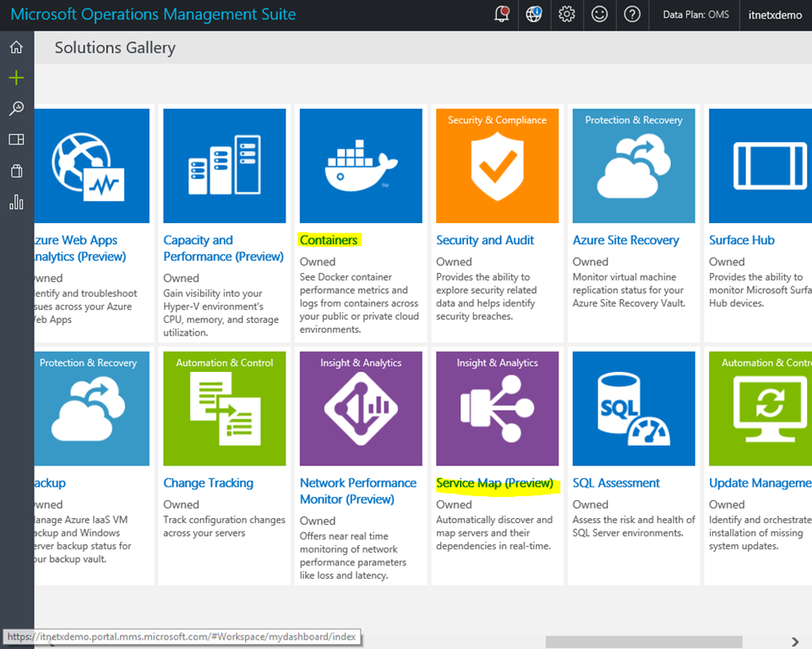Viewport: 812px width, 649px height.
Task: Open the Service Map (Preview) link
Action: click(494, 483)
